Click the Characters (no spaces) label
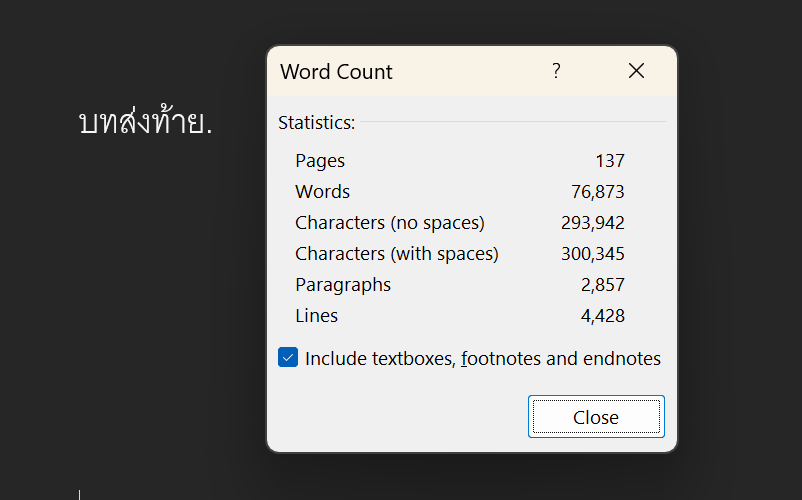 coord(389,223)
